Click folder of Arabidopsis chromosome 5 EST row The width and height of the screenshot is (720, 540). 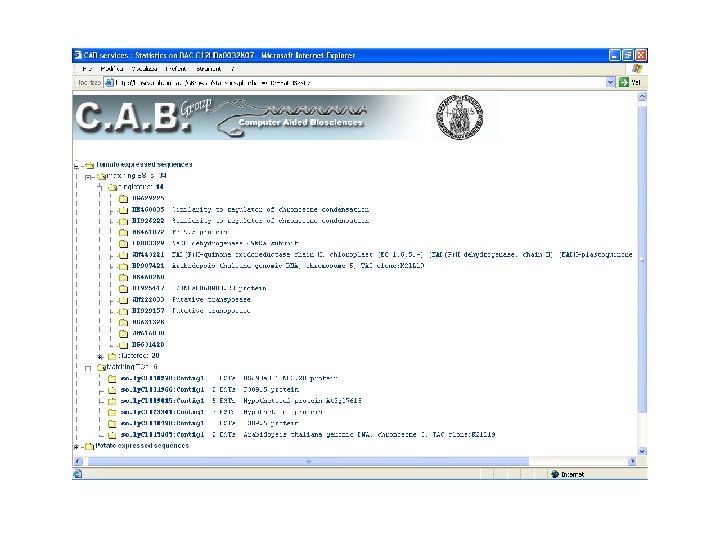point(124,266)
